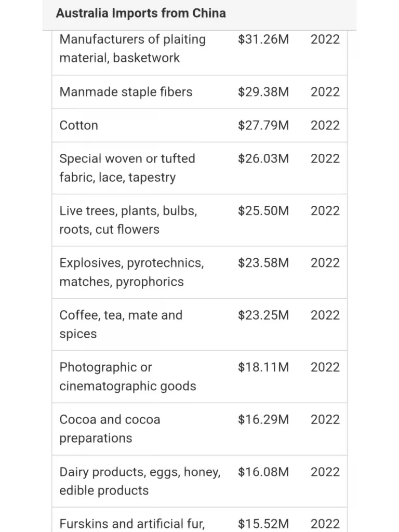Click the $18.11M value cell
Viewport: 399px width, 532px height.
pyautogui.click(x=263, y=367)
